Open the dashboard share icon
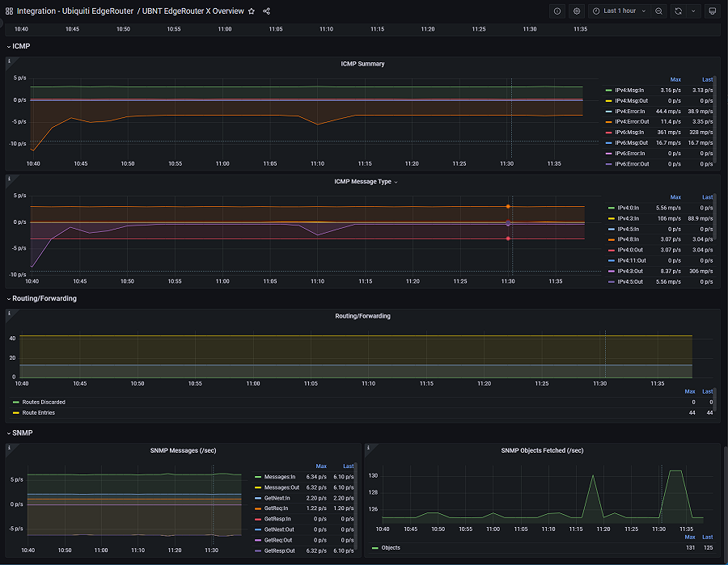 point(268,11)
